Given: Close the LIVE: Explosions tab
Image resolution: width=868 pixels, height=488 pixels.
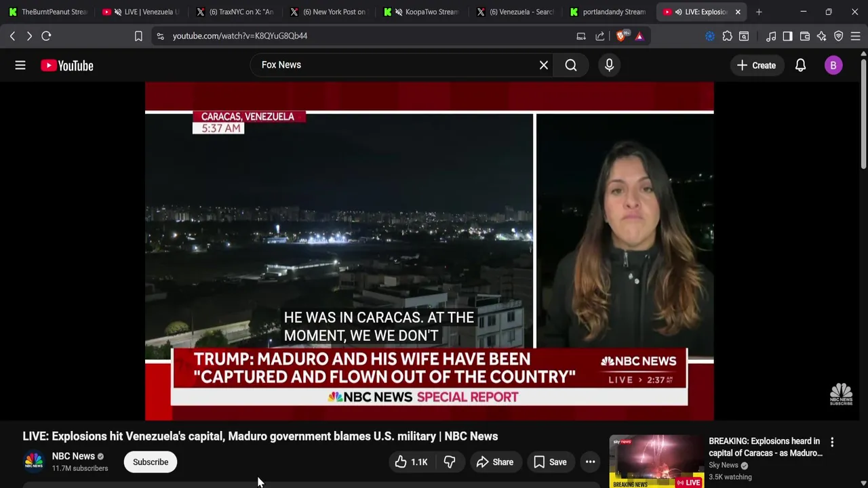Looking at the screenshot, I should (738, 12).
